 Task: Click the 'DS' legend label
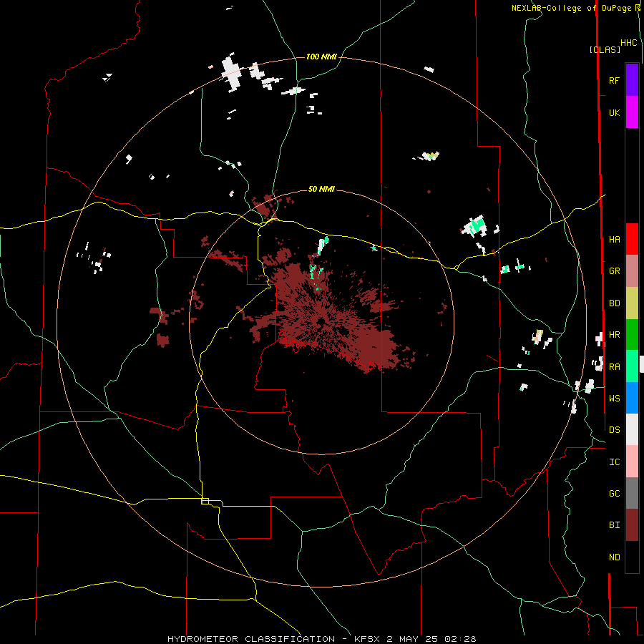[x=614, y=430]
